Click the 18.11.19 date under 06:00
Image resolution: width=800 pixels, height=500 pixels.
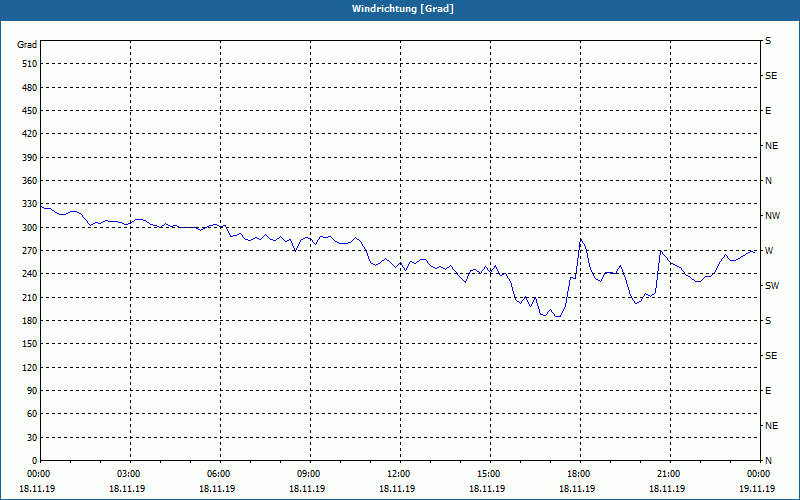coord(217,489)
